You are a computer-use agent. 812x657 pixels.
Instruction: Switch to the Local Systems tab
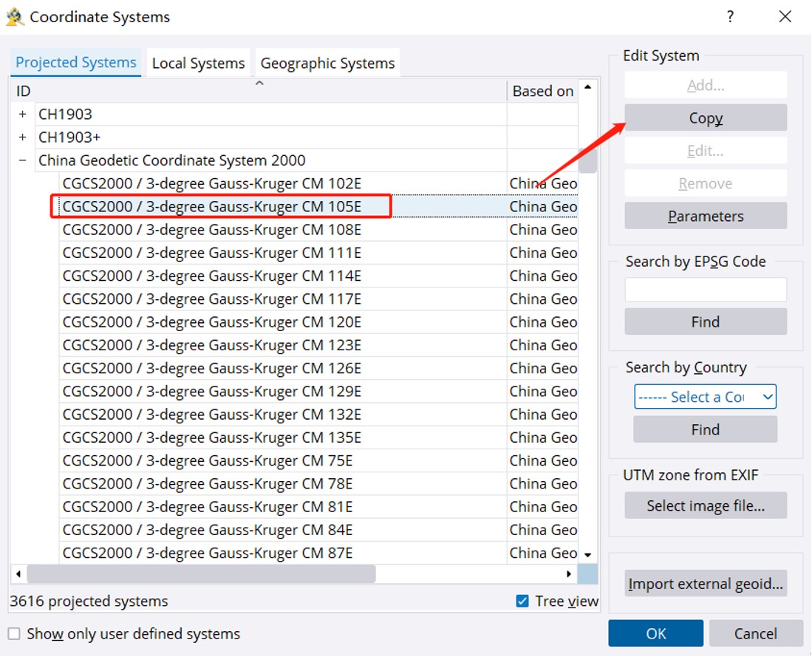tap(198, 64)
